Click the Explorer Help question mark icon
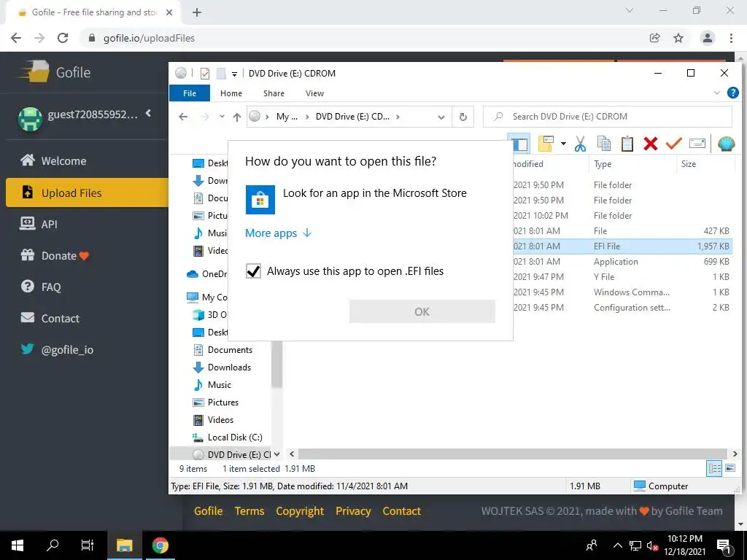The width and height of the screenshot is (747, 560). point(732,93)
